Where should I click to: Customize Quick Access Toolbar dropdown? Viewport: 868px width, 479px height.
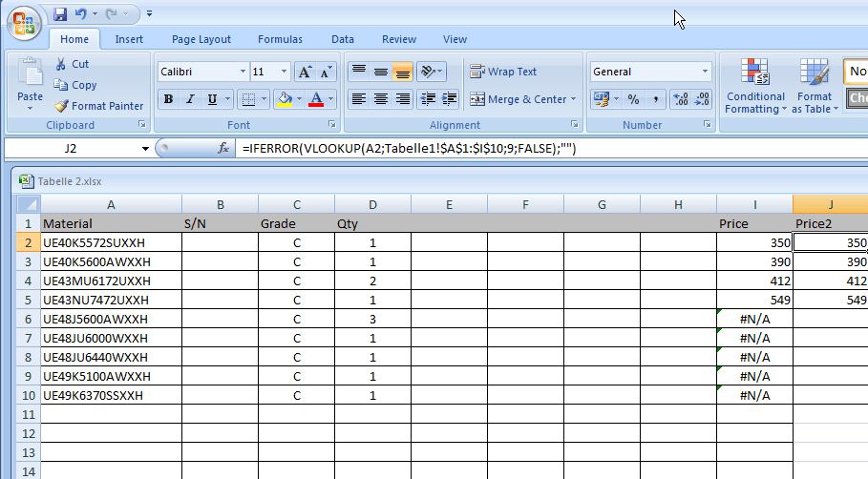tap(150, 13)
